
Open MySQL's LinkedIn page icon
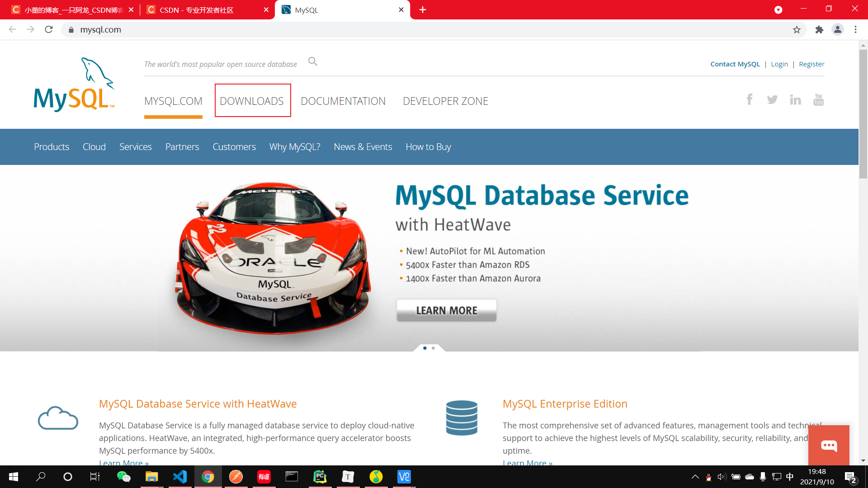coord(795,99)
